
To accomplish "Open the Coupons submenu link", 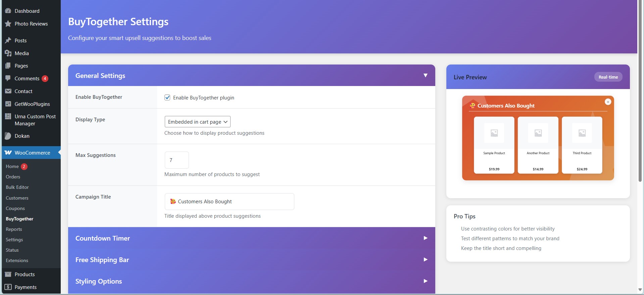I will tap(15, 208).
